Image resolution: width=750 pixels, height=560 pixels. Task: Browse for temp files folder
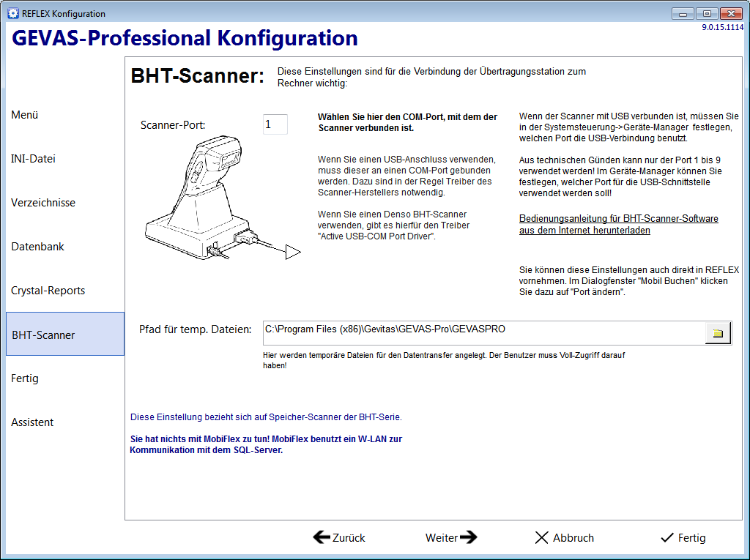[718, 333]
